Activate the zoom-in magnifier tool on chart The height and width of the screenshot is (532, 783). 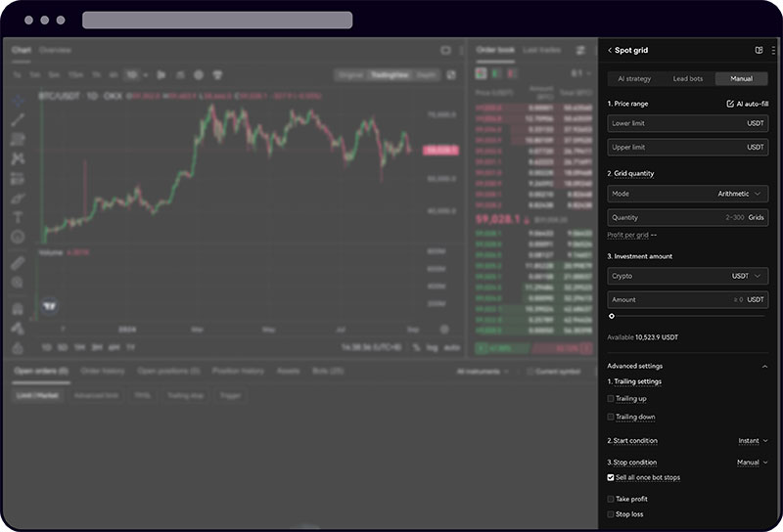18,283
